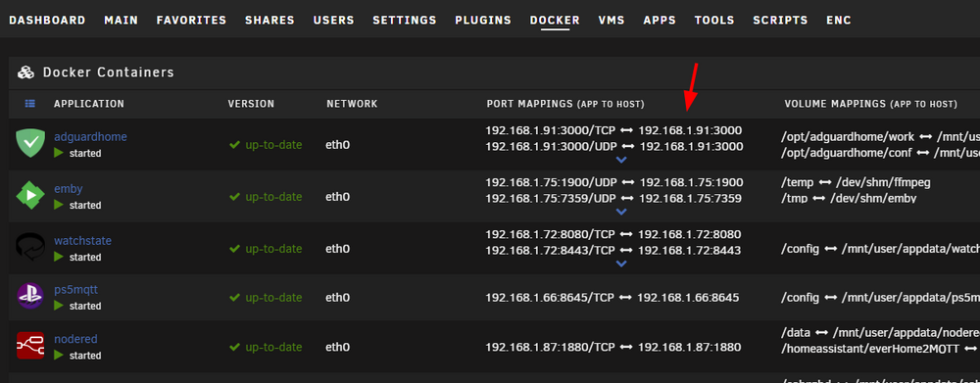This screenshot has width=980, height=383.
Task: Go to the DASHBOARD tab
Action: point(47,20)
